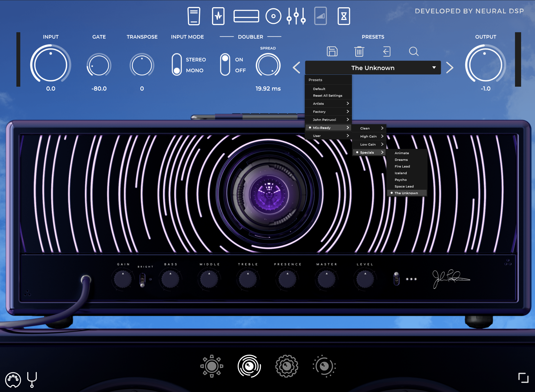Open the graphic equalizer sliders icon

[x=296, y=16]
